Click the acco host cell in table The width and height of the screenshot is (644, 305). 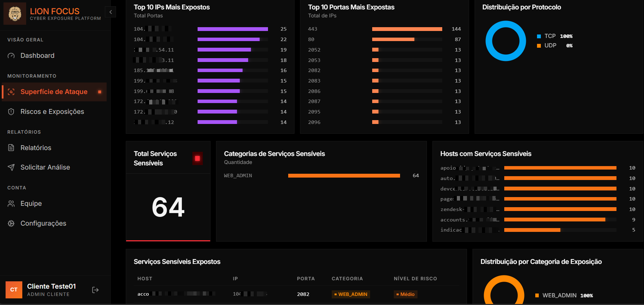176,294
